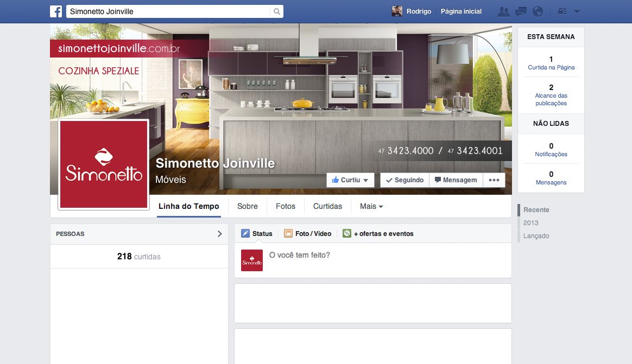
Task: Select the Foto / Vídeo composer option
Action: pos(307,234)
